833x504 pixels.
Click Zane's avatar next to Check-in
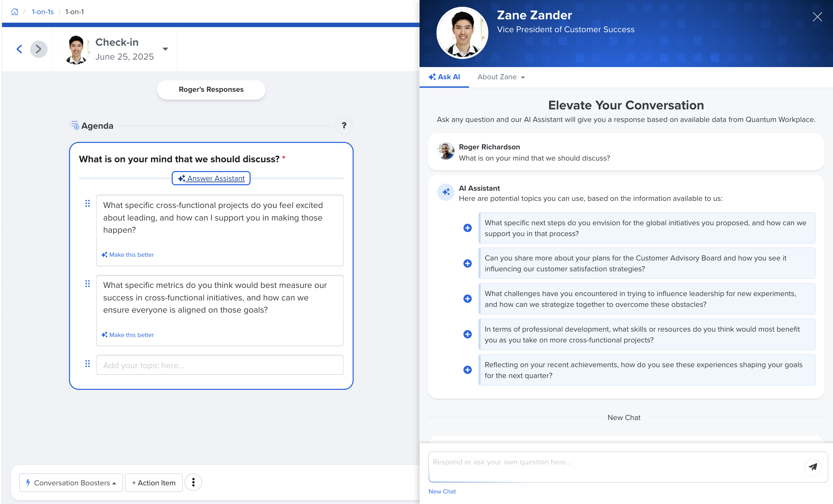(77, 49)
